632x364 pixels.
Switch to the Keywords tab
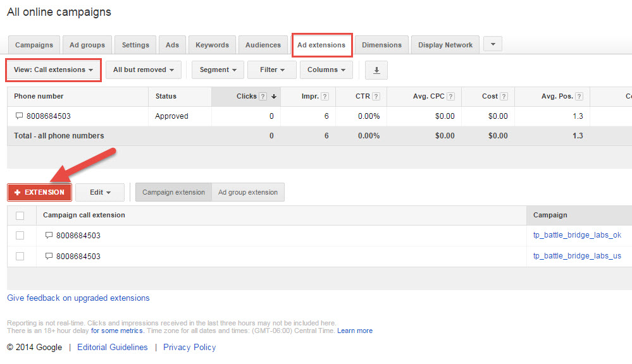[x=212, y=45]
